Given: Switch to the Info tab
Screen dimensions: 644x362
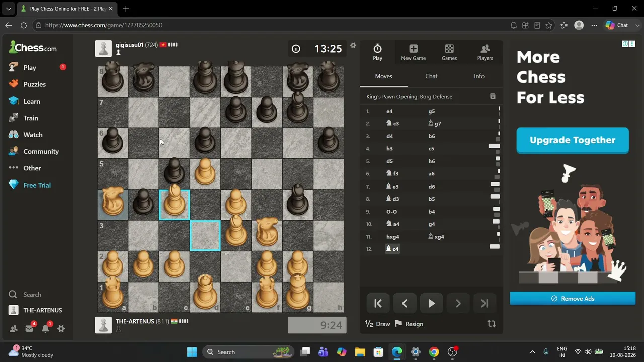Looking at the screenshot, I should [x=479, y=76].
